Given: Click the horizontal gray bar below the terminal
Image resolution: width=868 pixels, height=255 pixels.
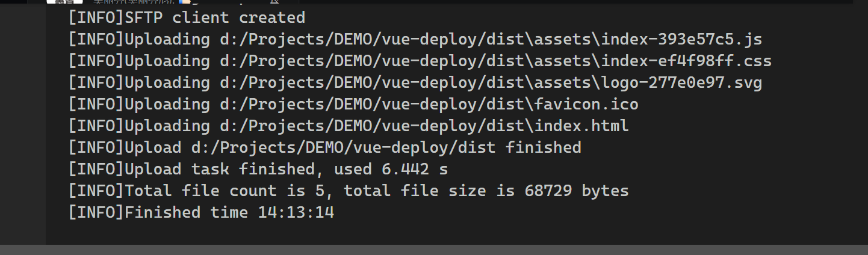Looking at the screenshot, I should [433, 250].
